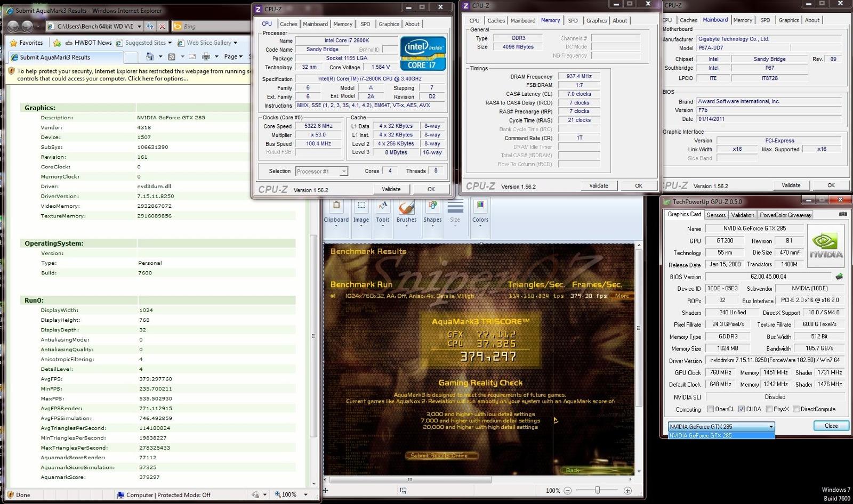Expand the Suggested Sites dropdown
This screenshot has height=504, width=853.
point(170,43)
